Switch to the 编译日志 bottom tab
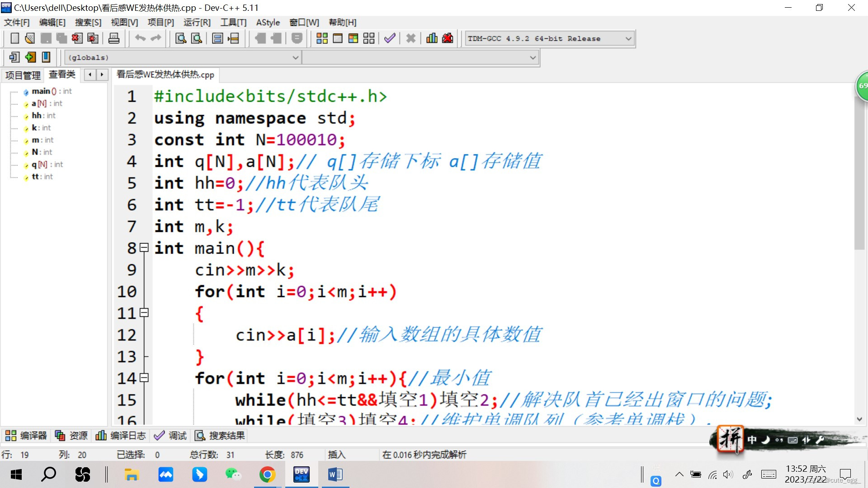The height and width of the screenshot is (488, 868). [x=121, y=436]
